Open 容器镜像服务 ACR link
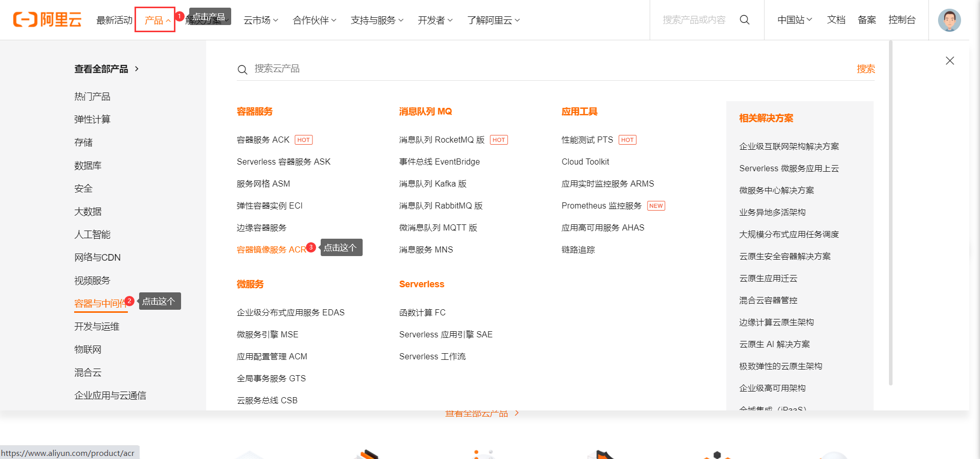The width and height of the screenshot is (980, 459). point(271,249)
